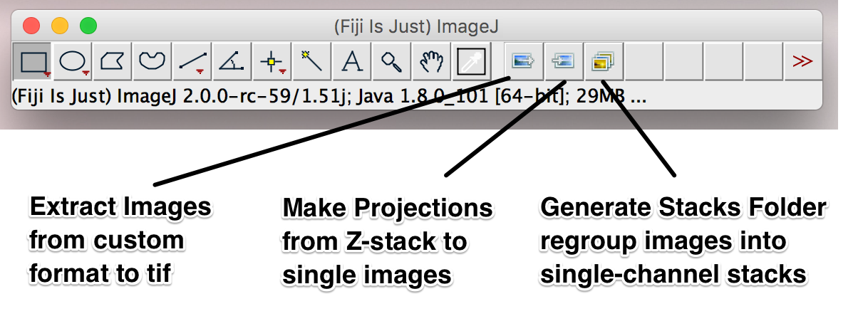Choose the Multi-point tool
The image size is (868, 326).
(272, 62)
